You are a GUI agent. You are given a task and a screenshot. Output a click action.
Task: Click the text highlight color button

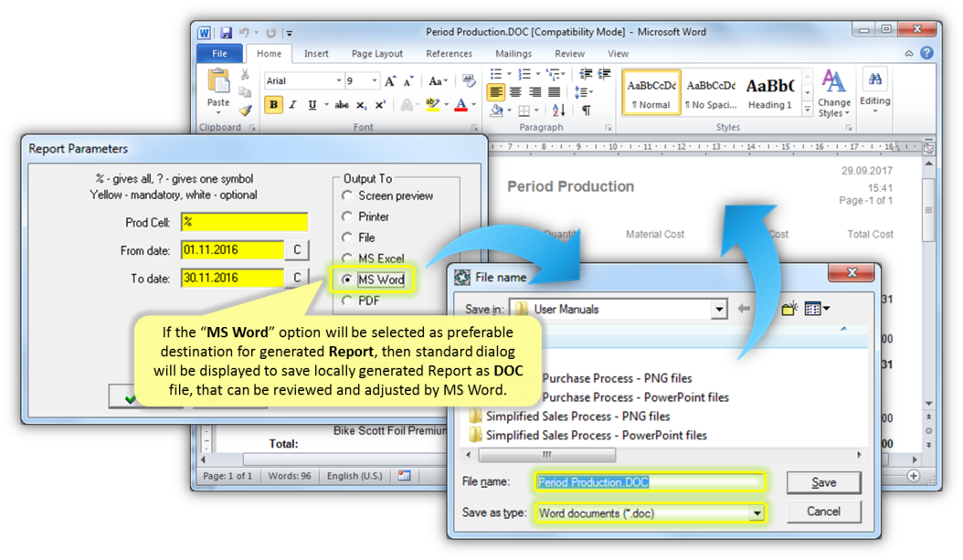click(x=432, y=105)
